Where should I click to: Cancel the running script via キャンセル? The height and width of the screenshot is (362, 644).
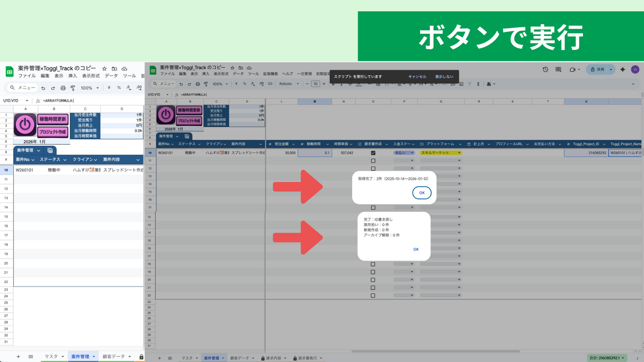[417, 76]
